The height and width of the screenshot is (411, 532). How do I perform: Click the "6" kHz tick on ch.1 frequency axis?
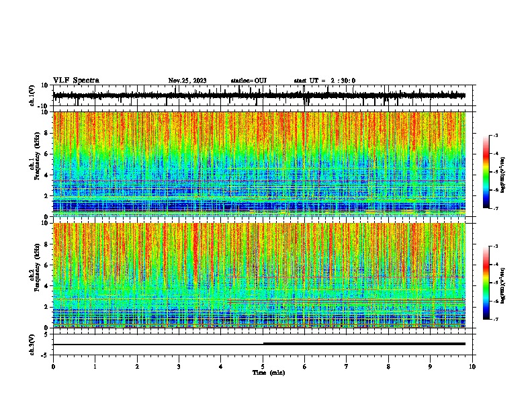[46, 154]
